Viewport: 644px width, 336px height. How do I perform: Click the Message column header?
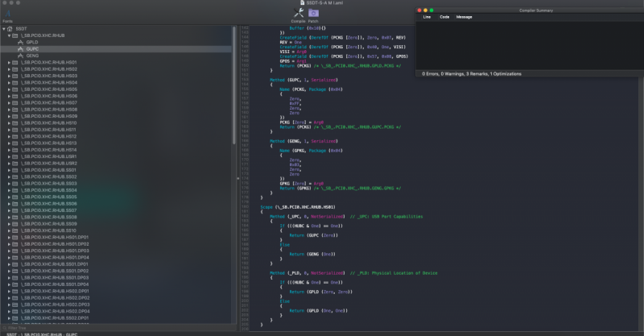[x=464, y=16]
